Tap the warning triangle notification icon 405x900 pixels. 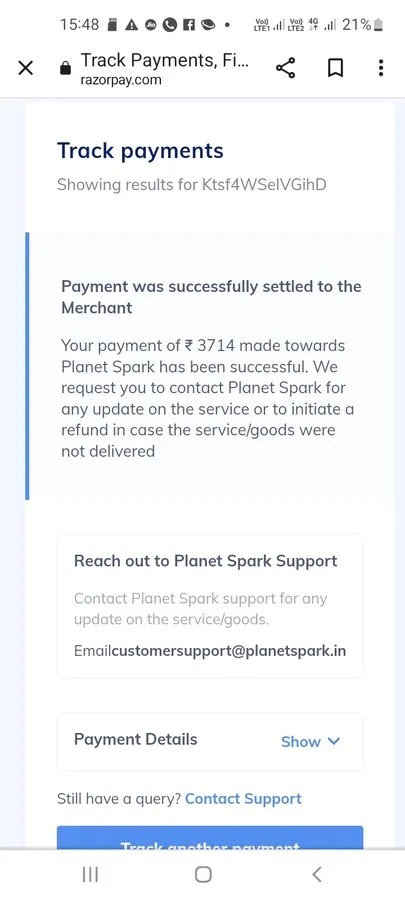(x=131, y=25)
